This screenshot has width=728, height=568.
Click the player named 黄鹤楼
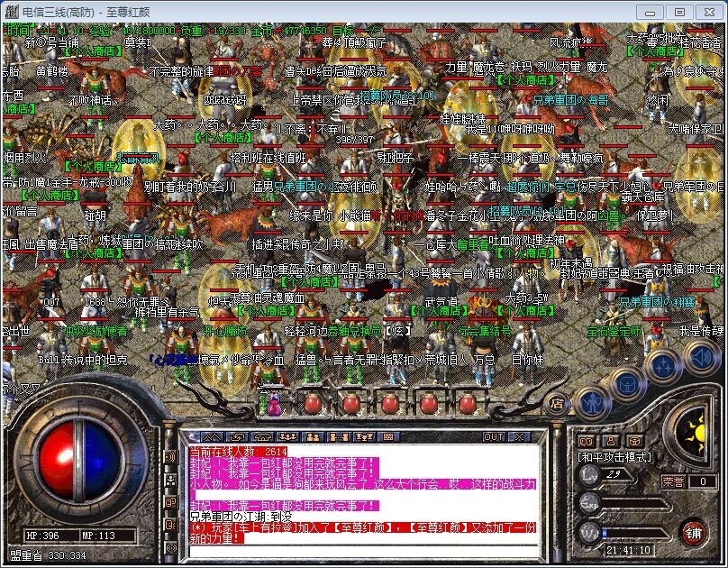(51, 71)
